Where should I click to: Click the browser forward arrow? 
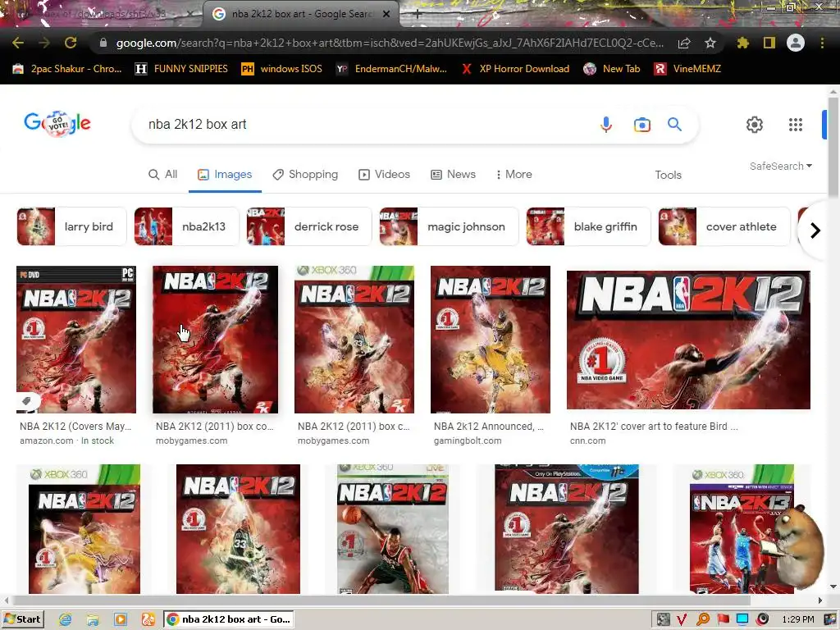point(44,43)
